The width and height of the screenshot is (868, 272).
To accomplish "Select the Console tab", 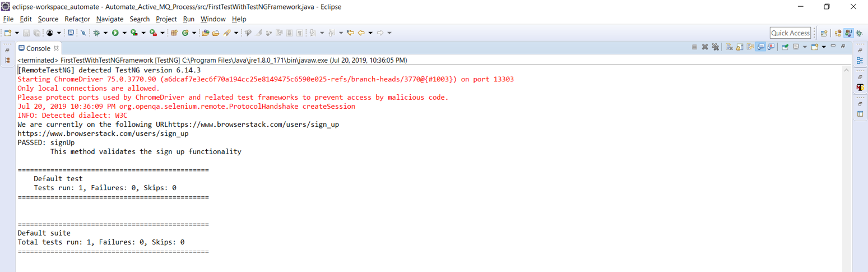I will click(x=38, y=48).
